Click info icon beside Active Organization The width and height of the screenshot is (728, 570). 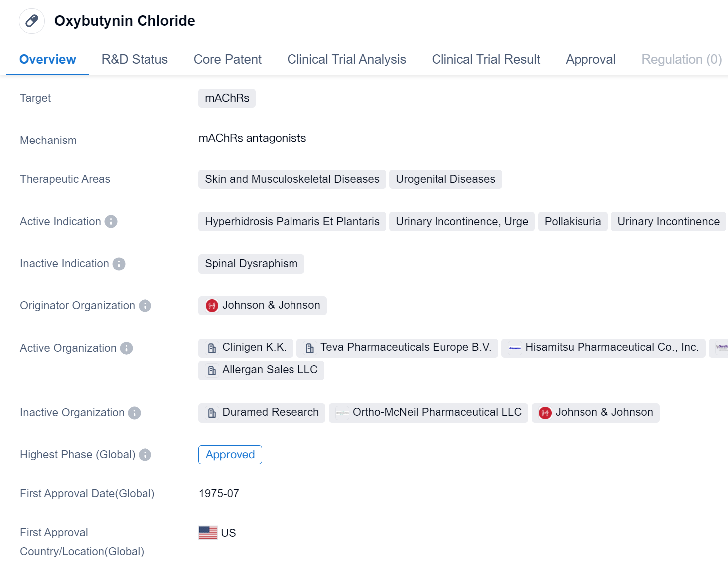(127, 348)
